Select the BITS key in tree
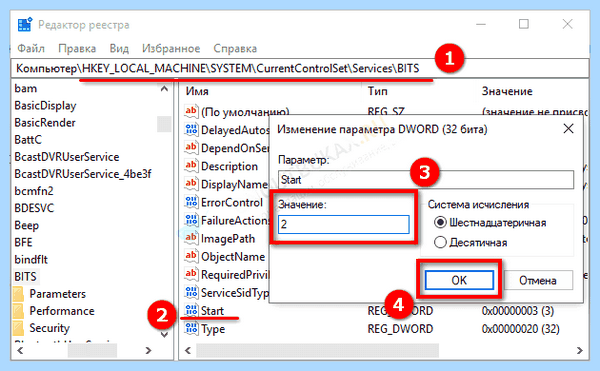The height and width of the screenshot is (371, 600). coord(26,277)
